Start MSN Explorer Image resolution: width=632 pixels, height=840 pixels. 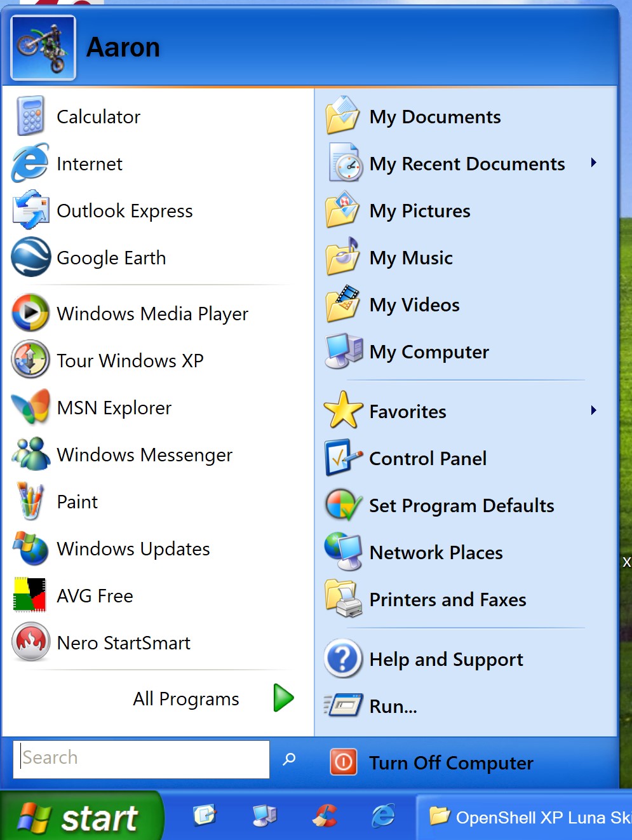(x=114, y=407)
